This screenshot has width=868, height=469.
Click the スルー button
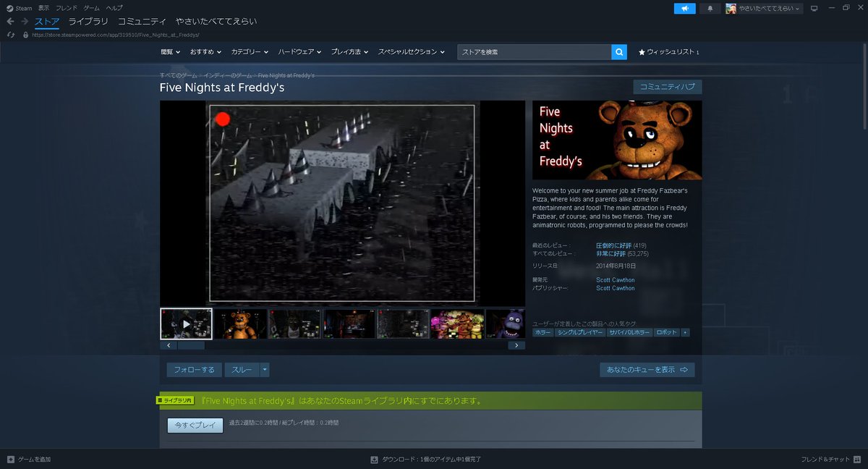[242, 370]
